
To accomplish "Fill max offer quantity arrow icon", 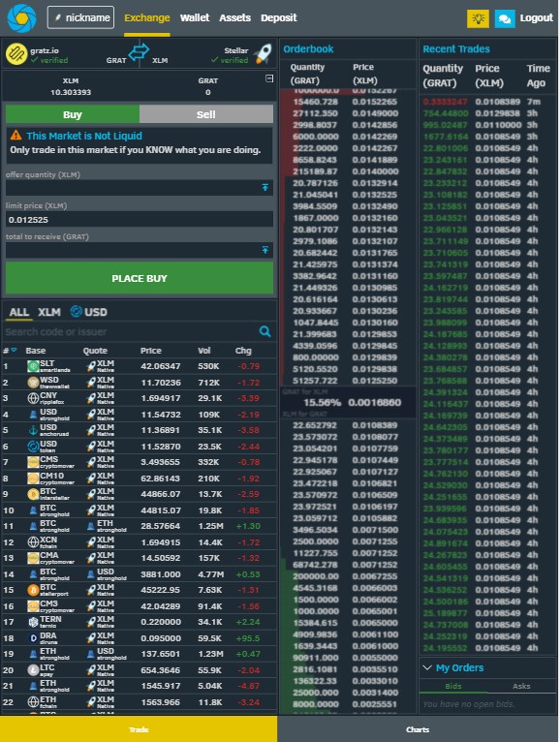I will 265,187.
